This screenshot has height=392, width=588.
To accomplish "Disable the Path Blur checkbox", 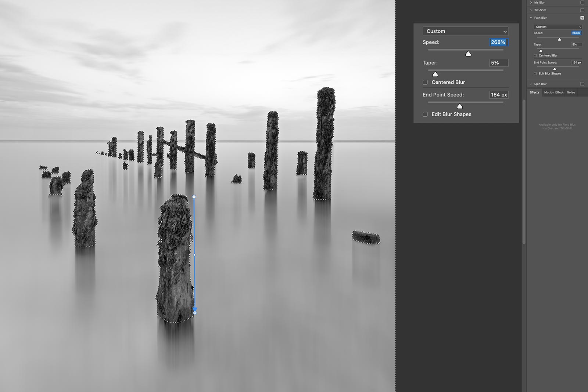I will 582,18.
